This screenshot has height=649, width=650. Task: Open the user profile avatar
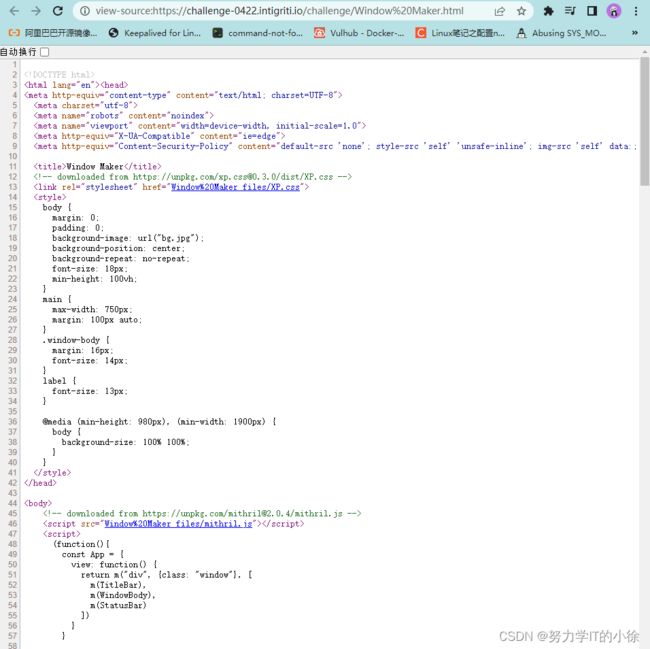(x=614, y=11)
